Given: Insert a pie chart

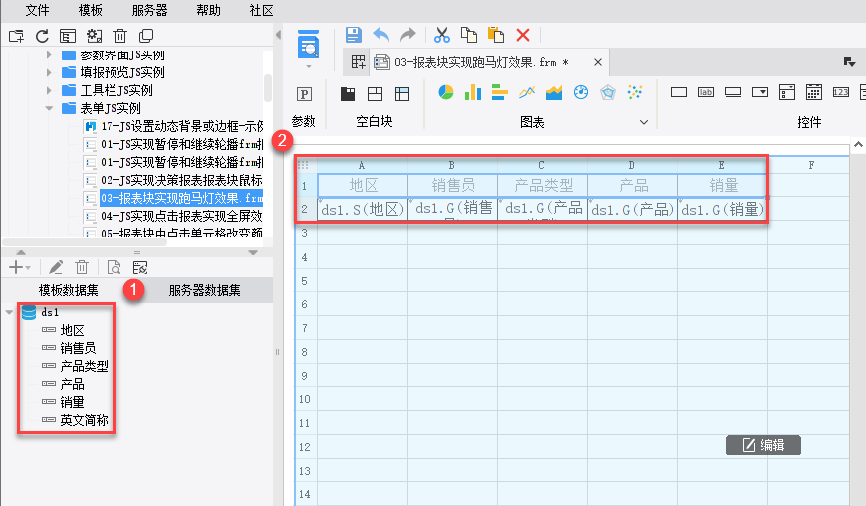Looking at the screenshot, I should click(446, 92).
